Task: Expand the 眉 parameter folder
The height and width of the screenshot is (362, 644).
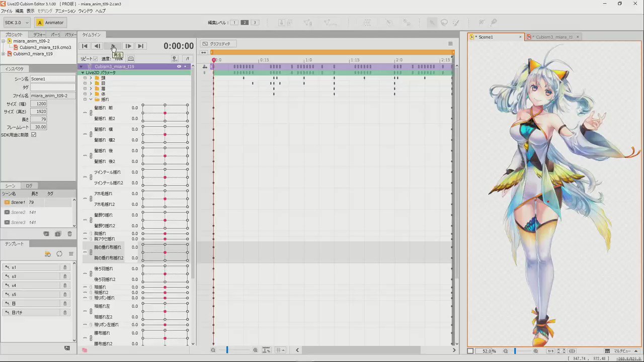Action: click(91, 88)
